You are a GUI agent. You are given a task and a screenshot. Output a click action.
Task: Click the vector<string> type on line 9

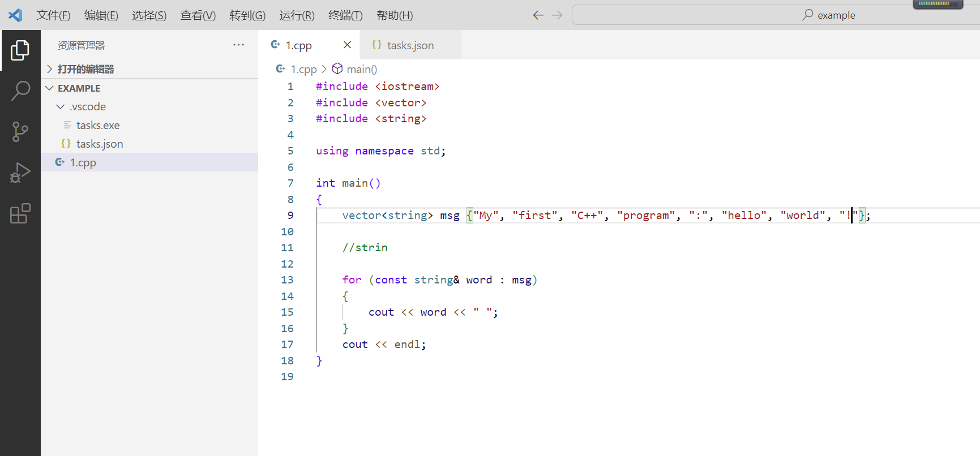(387, 216)
